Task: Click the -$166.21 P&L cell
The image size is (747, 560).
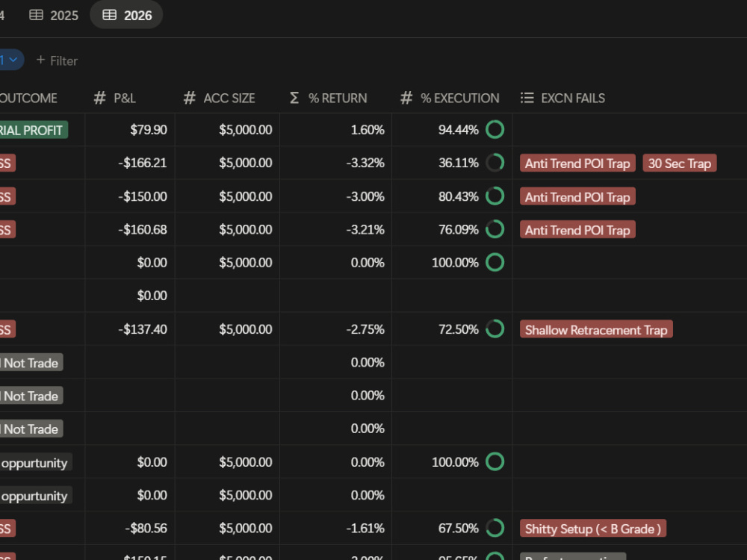Action: 130,163
